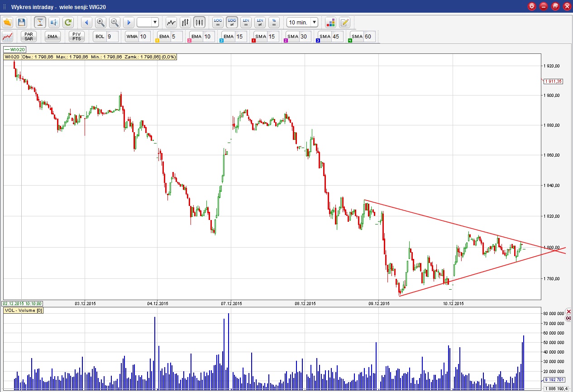This screenshot has width=573, height=392.
Task: Click the 02.12.2015 10:10:00 date label
Action: tap(23, 303)
